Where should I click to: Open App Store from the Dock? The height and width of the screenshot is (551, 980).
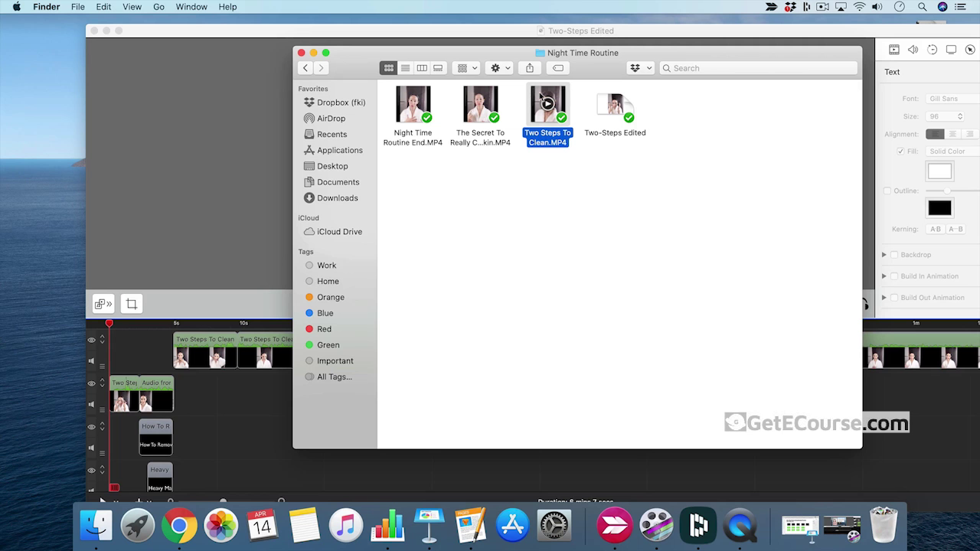pos(512,526)
